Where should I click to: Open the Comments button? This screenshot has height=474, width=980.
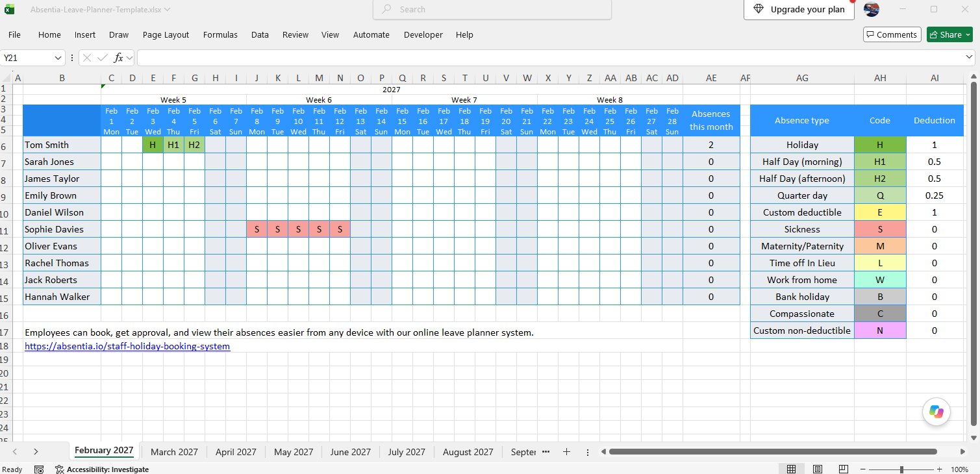[892, 34]
